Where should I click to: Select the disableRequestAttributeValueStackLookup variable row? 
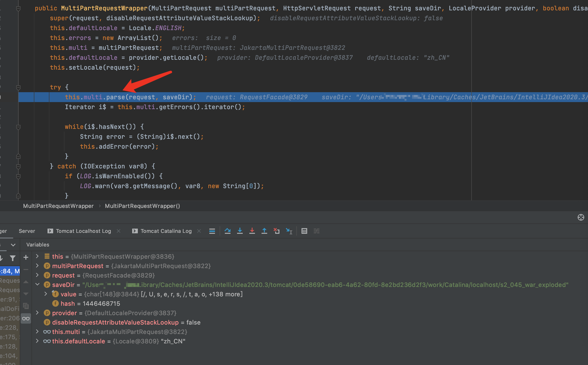(310, 322)
